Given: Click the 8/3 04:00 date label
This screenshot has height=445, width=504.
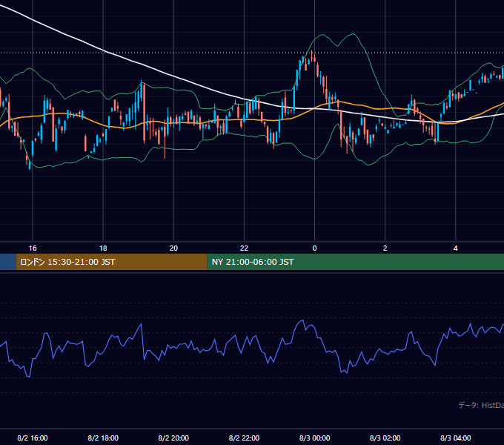Looking at the screenshot, I should click(456, 438).
